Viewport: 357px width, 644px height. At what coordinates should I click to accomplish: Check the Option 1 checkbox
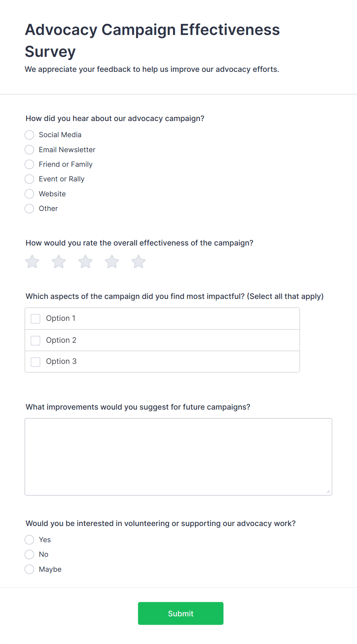pyautogui.click(x=36, y=319)
